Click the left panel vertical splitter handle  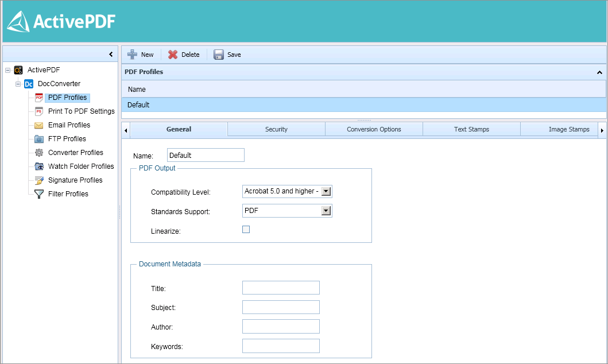click(x=119, y=212)
